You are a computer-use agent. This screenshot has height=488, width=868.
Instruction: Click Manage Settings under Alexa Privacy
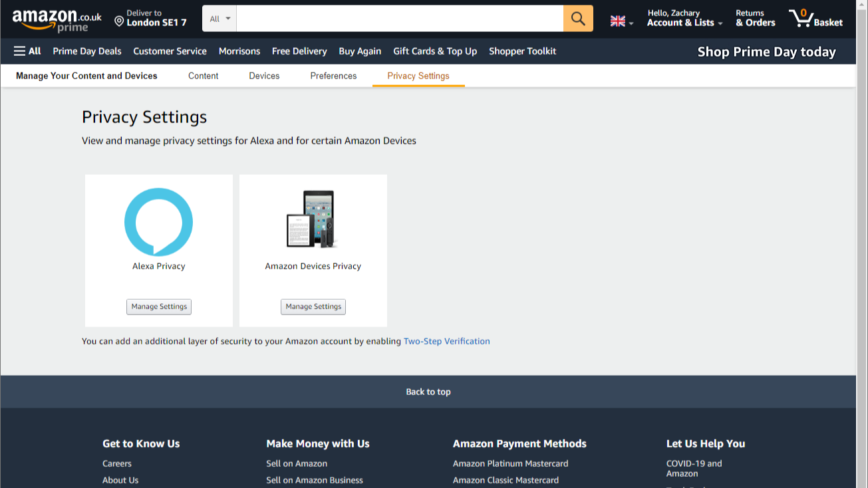pyautogui.click(x=159, y=306)
